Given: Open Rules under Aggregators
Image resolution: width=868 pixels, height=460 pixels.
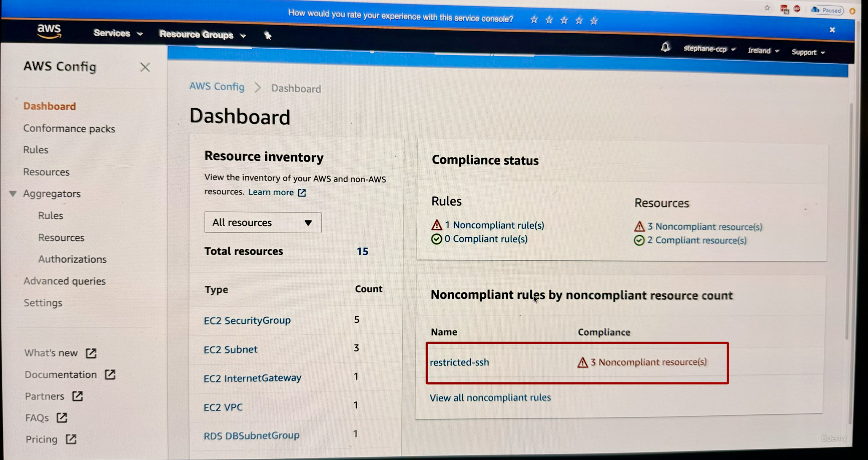Looking at the screenshot, I should pos(51,215).
